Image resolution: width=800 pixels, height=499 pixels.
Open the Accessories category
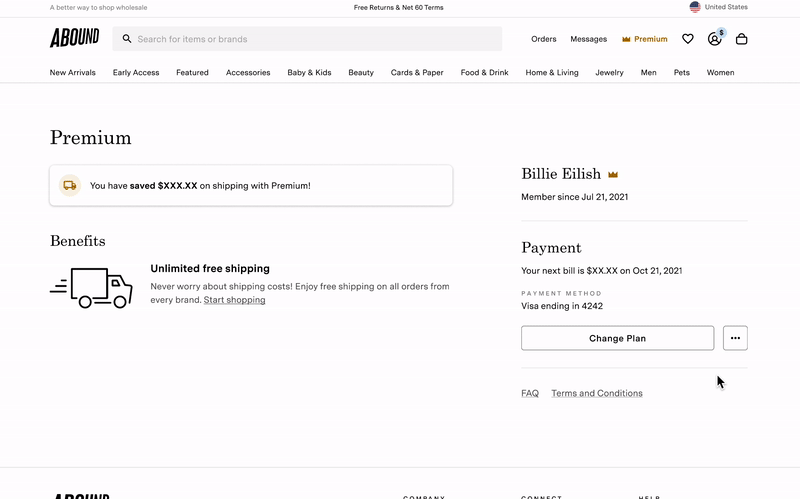(x=248, y=72)
